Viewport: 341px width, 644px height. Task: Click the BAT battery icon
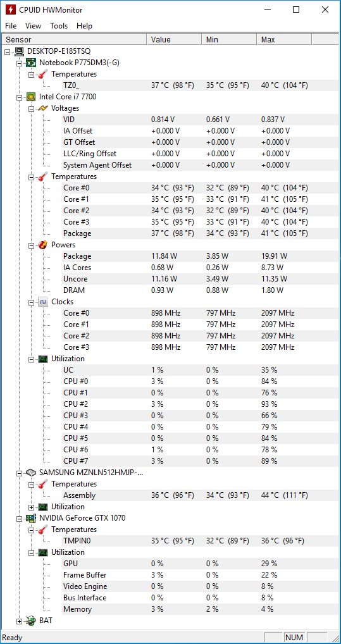pyautogui.click(x=31, y=621)
